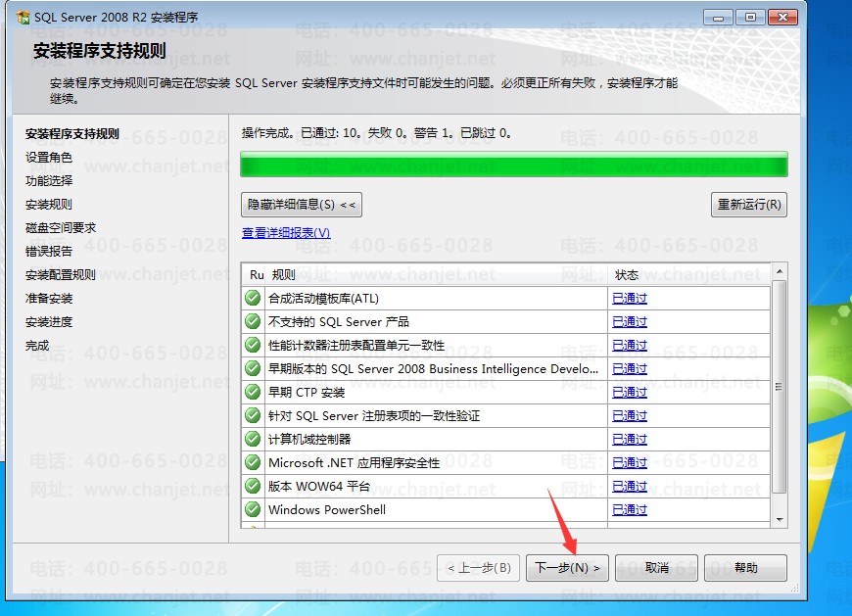The image size is (852, 616).
Task: Open help with the 帮助 button
Action: click(745, 568)
